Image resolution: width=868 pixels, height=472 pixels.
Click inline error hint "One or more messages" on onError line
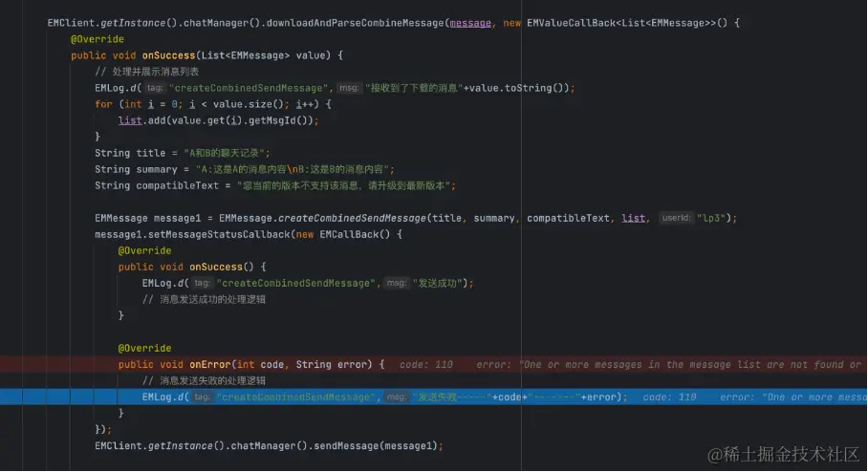click(669, 364)
